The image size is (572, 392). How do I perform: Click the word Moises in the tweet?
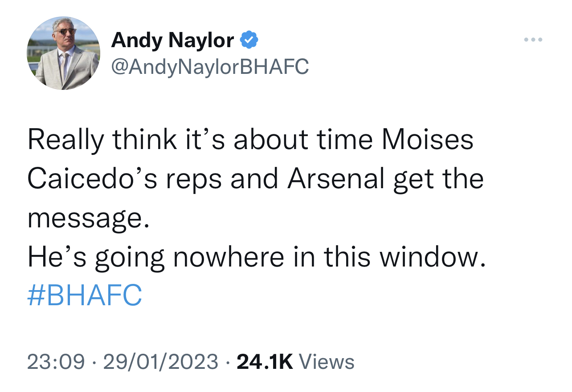coord(428,139)
